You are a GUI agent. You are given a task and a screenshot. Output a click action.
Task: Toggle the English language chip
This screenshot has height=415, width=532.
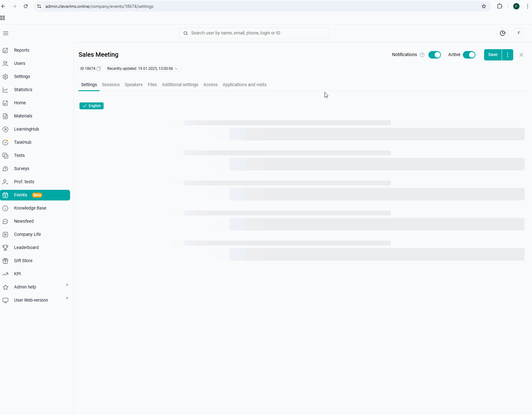(x=91, y=106)
